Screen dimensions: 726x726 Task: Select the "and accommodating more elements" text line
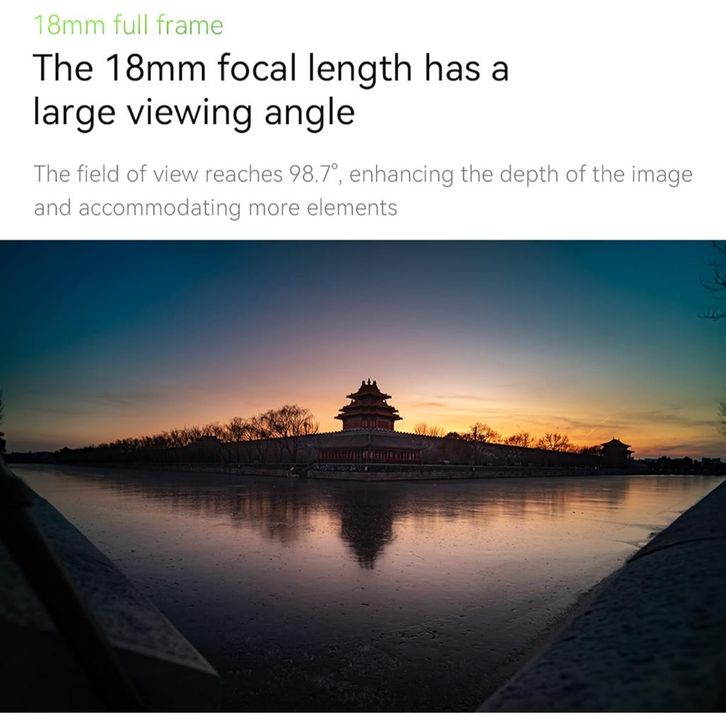coord(215,208)
